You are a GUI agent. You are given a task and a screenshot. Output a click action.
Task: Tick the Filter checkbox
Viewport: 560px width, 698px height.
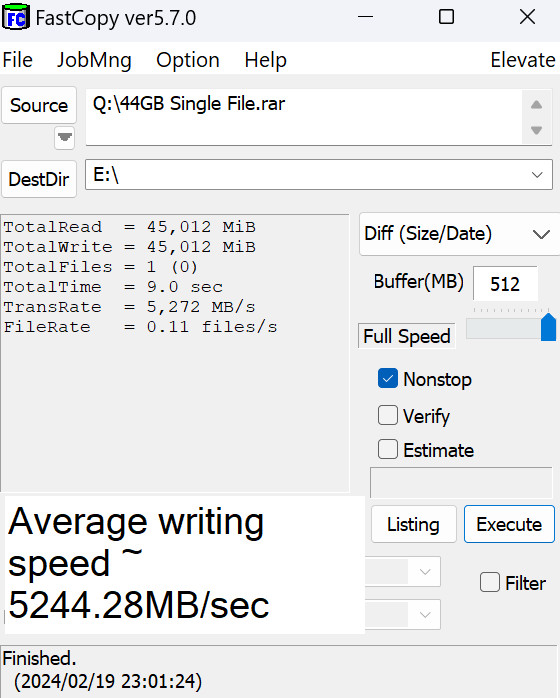[490, 582]
